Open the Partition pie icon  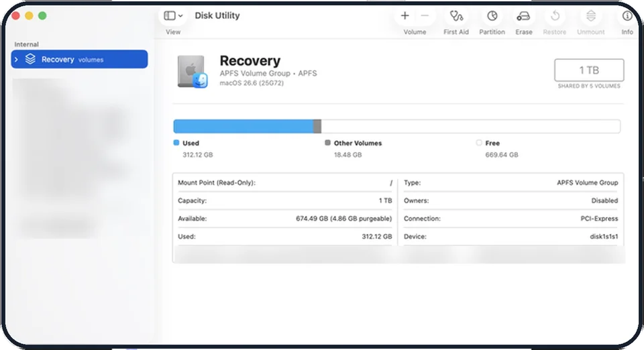pyautogui.click(x=492, y=15)
